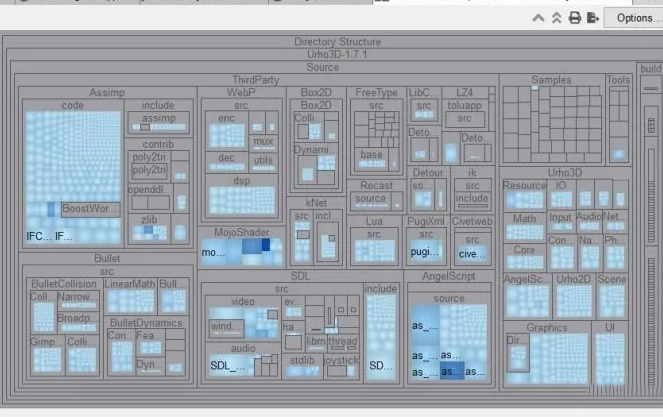Select the Directory Structure root header
This screenshot has height=417, width=663.
337,42
